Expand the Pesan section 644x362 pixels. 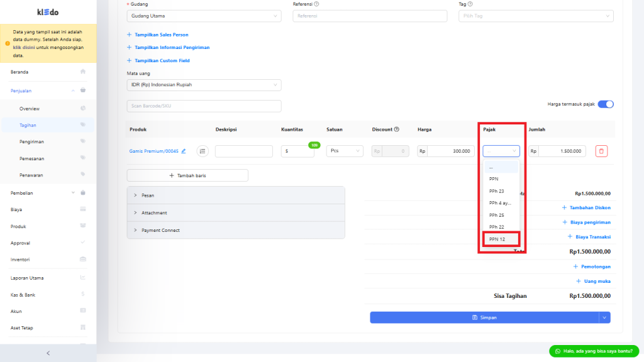(236, 195)
